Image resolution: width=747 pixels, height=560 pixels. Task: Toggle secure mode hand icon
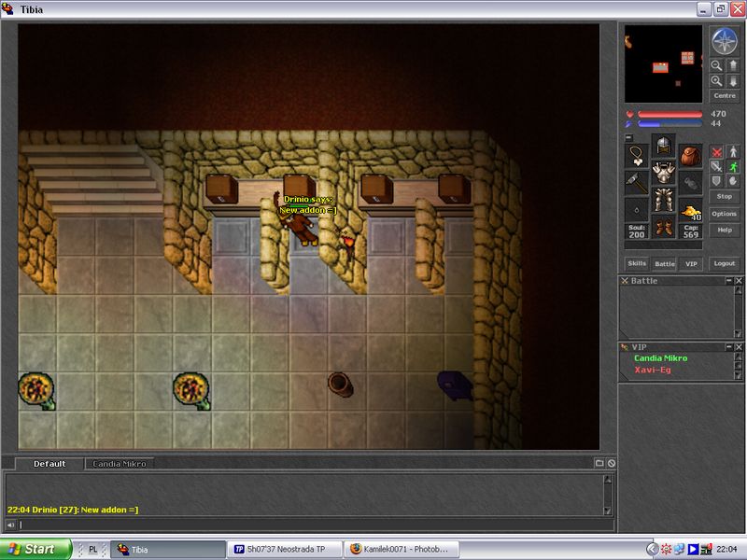click(x=733, y=180)
